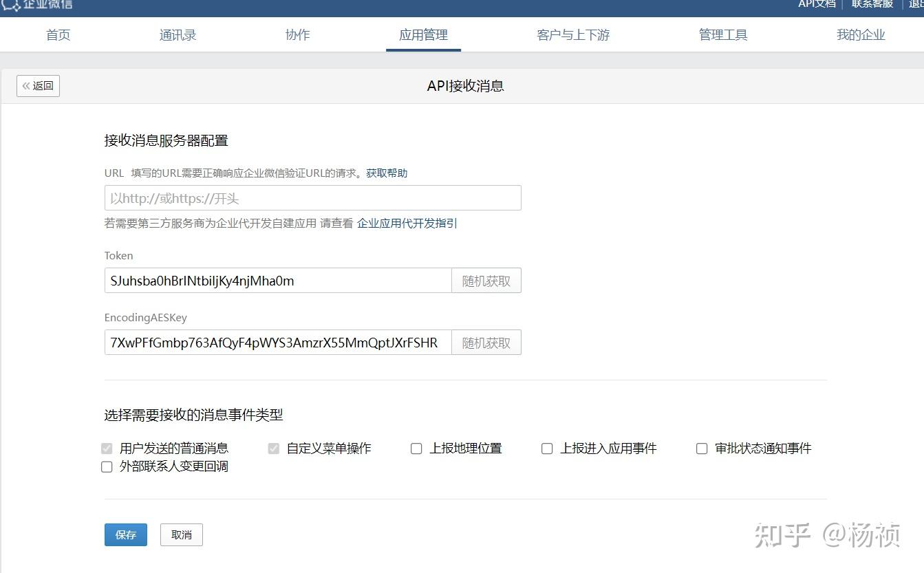
Task: Enable the 上报地理位置 checkbox
Action: [416, 448]
